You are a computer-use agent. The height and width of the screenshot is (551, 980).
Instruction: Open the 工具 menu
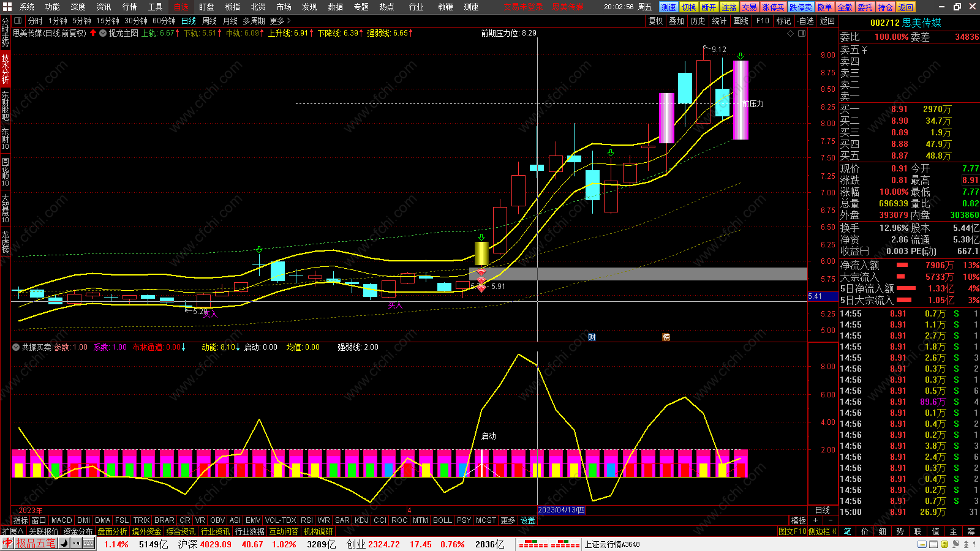(156, 7)
